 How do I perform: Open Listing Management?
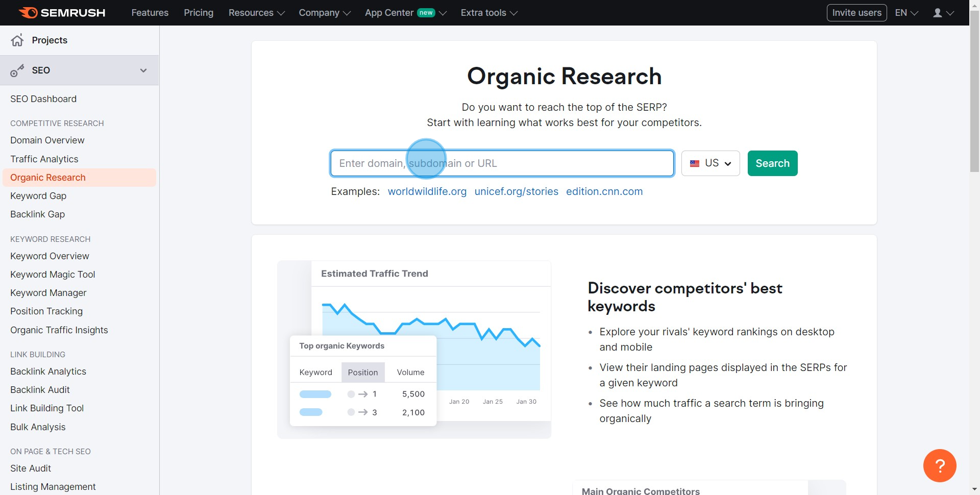[x=53, y=487]
